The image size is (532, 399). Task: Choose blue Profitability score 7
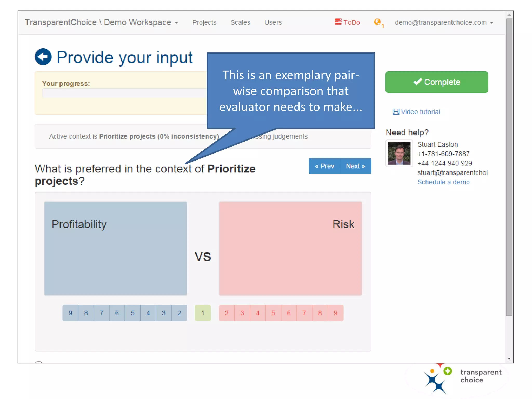(102, 313)
